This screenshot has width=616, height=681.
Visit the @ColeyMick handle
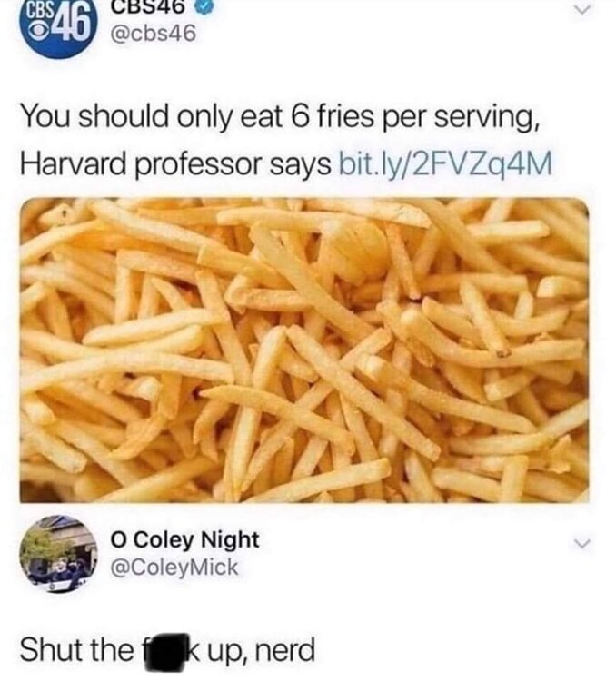pos(174,567)
